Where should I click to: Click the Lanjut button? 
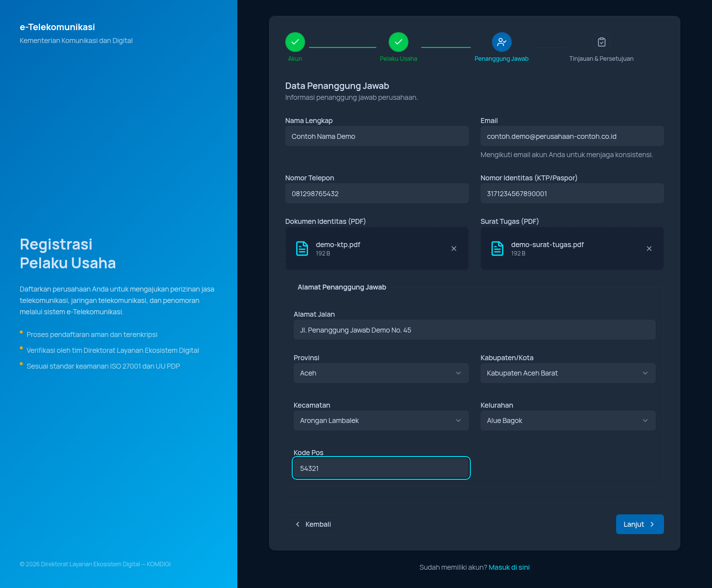(x=640, y=524)
